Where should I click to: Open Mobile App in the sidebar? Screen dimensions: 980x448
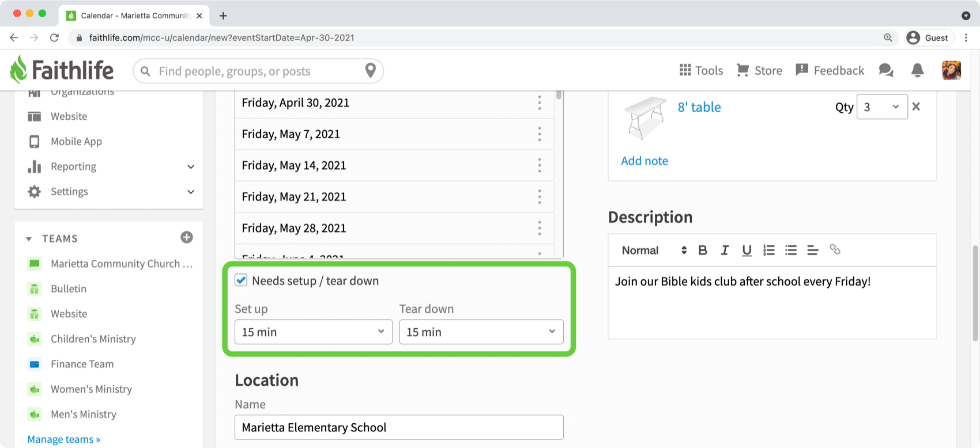[76, 142]
